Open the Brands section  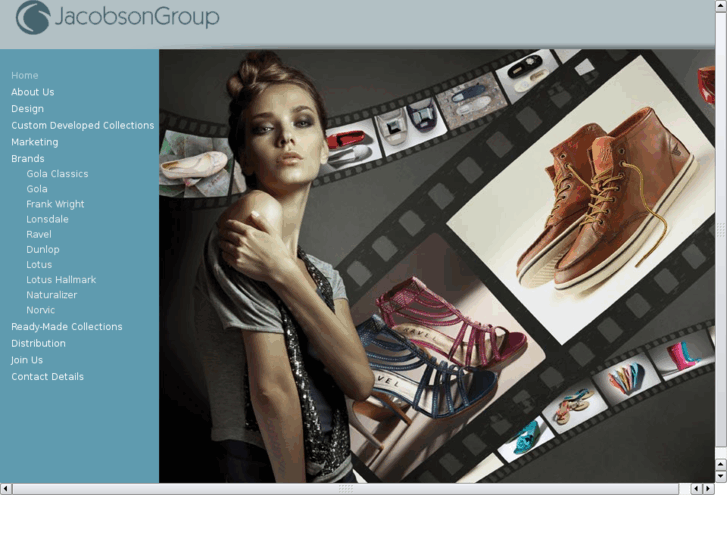tap(28, 159)
